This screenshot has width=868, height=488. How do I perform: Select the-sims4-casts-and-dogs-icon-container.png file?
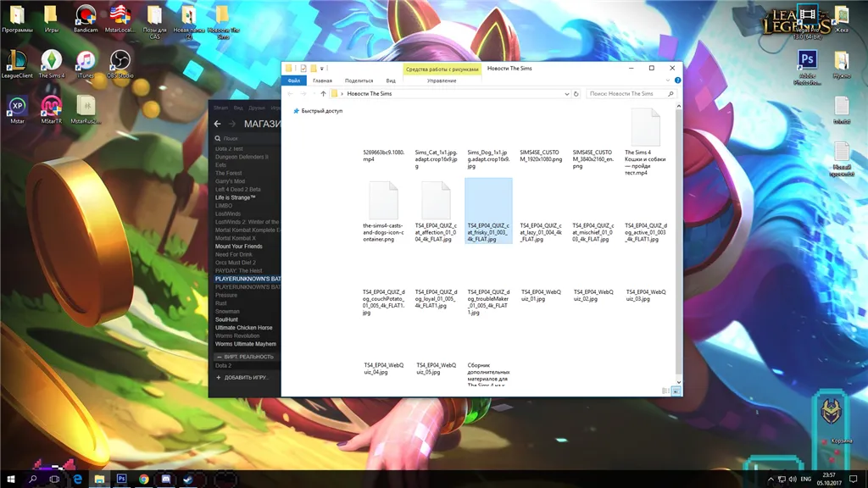(384, 212)
